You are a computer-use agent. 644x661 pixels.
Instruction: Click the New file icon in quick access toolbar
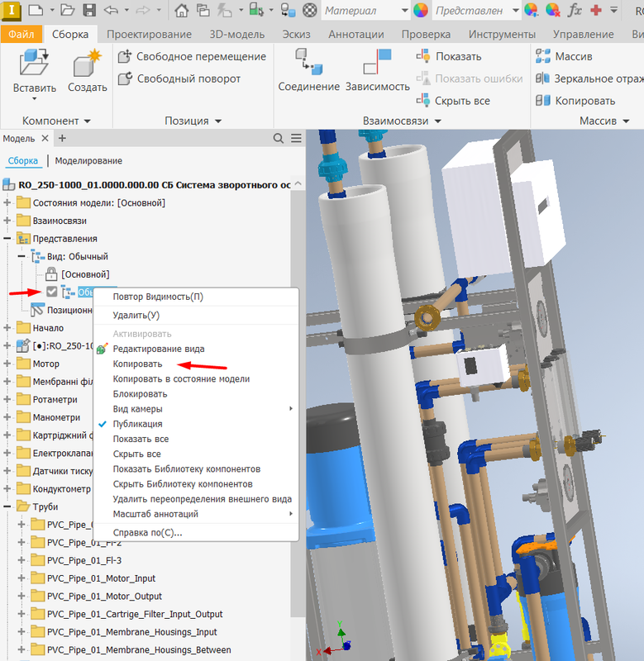pyautogui.click(x=36, y=10)
